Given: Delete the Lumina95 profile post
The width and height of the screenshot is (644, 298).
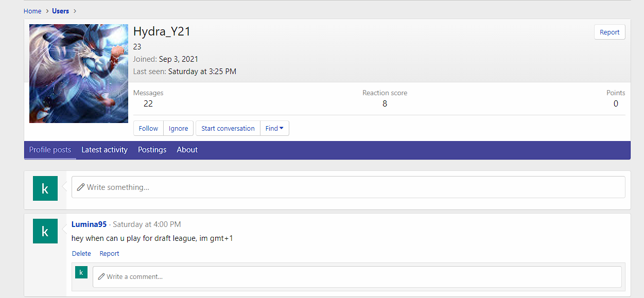Looking at the screenshot, I should tap(81, 253).
